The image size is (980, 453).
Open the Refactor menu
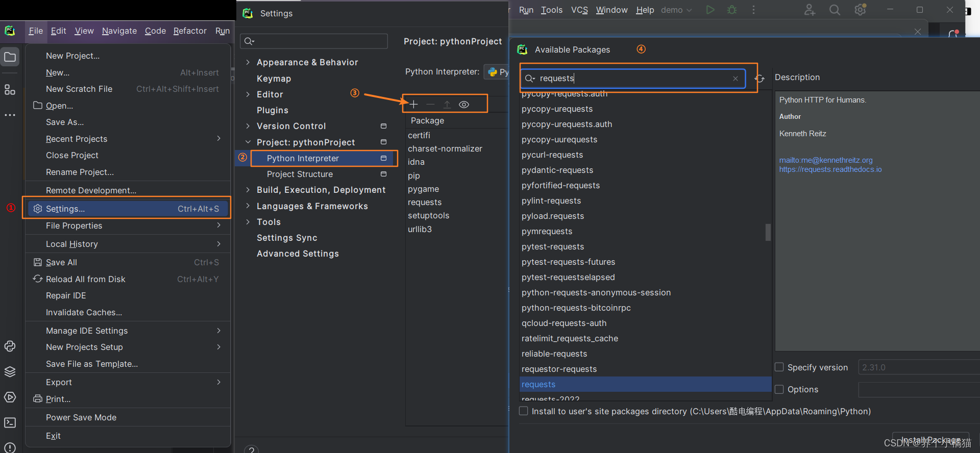[x=190, y=31]
